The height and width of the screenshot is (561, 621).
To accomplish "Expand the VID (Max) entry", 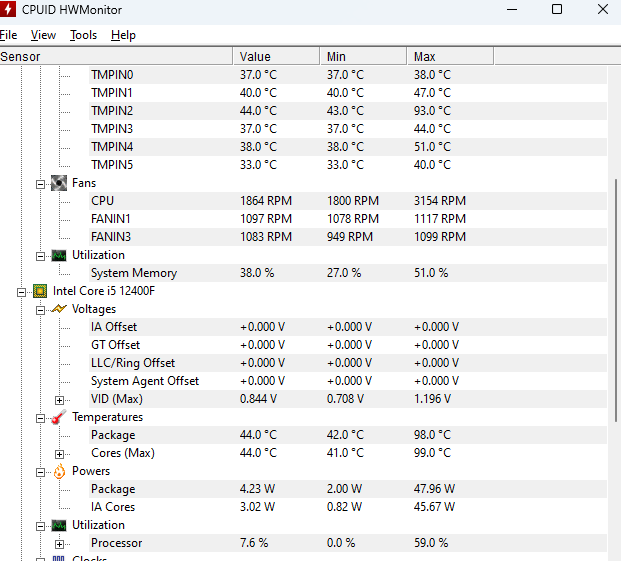I will point(59,400).
